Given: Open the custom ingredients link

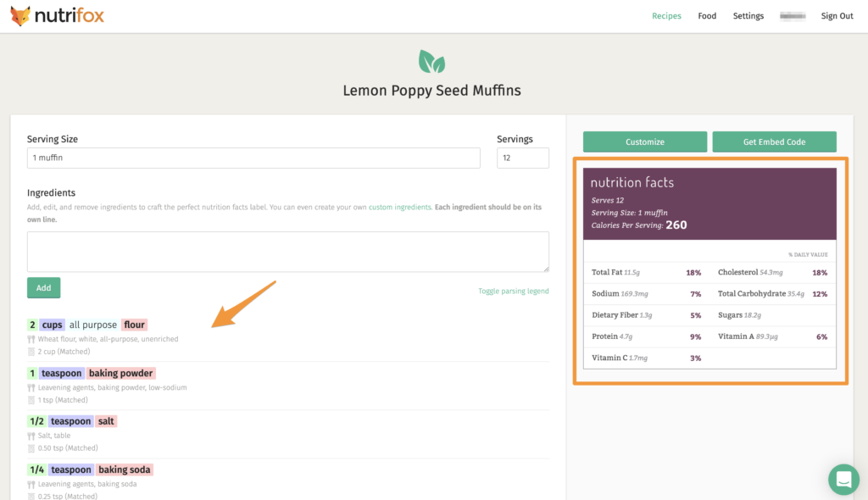Looking at the screenshot, I should point(400,207).
